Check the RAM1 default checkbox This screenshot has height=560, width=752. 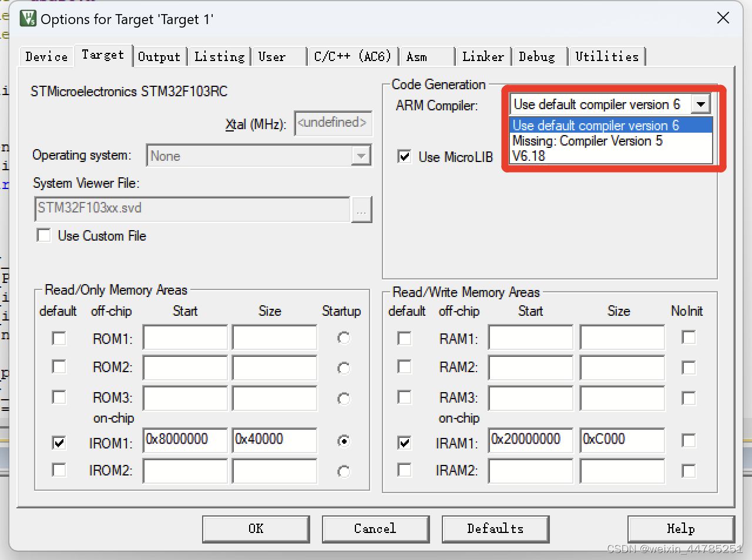pos(404,339)
